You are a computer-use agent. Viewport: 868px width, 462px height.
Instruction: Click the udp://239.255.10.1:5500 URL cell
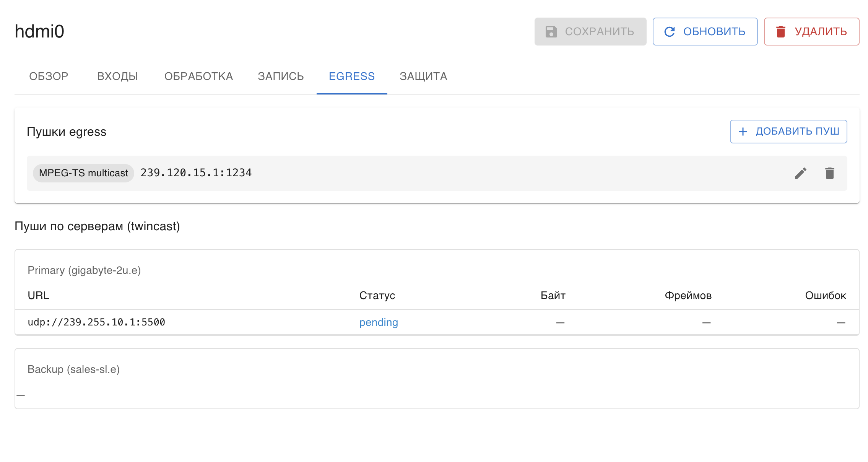coord(96,322)
